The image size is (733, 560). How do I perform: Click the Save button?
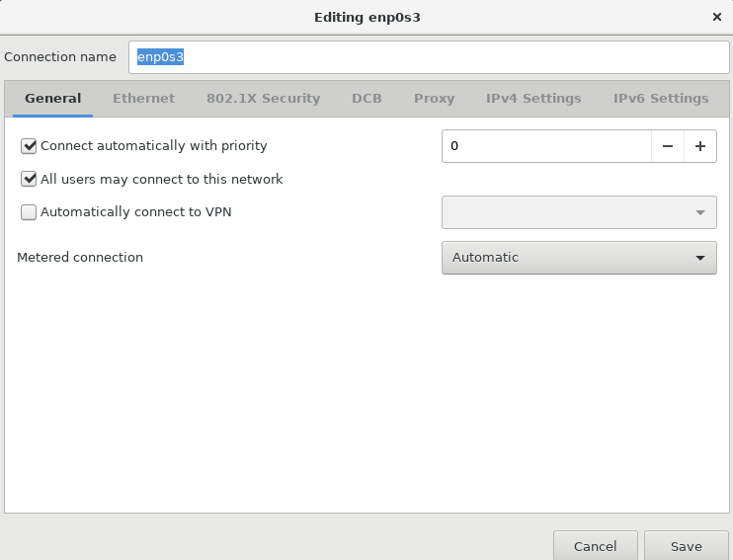[687, 546]
